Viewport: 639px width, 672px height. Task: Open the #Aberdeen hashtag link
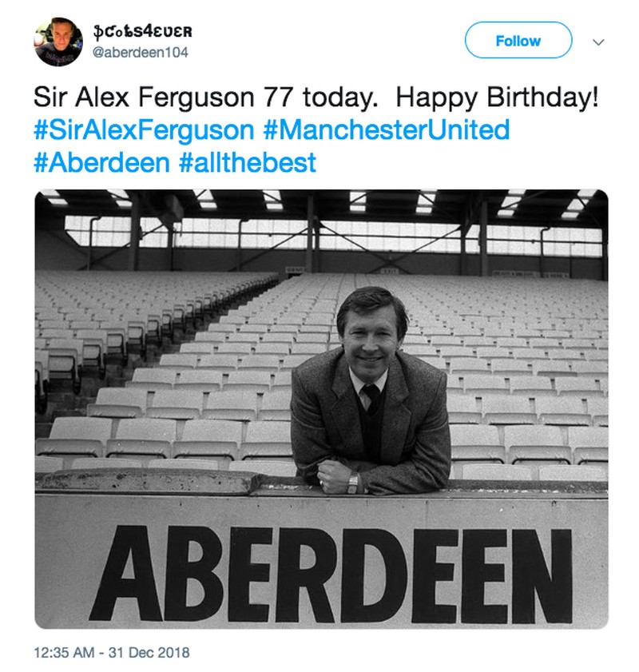coord(101,162)
